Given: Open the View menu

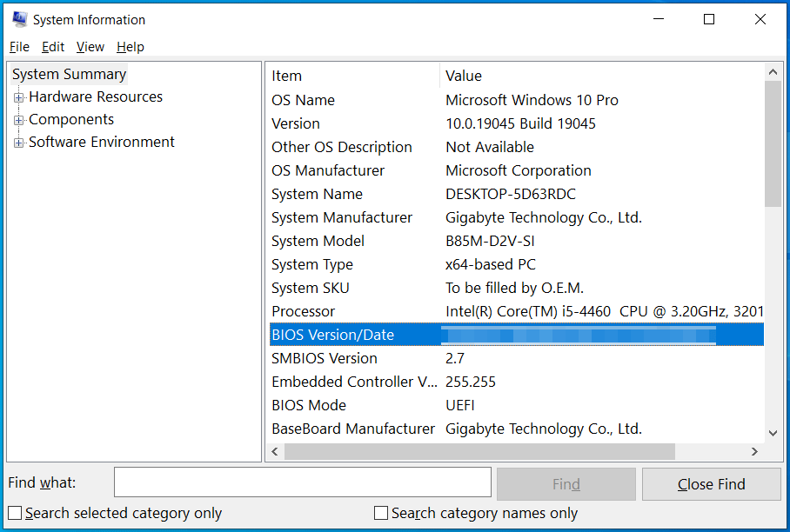Looking at the screenshot, I should (x=90, y=46).
